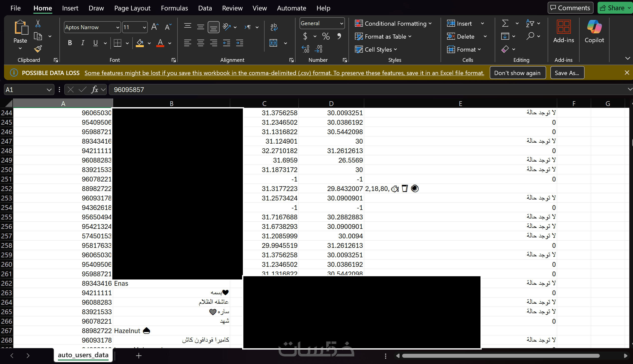
Task: Select the auto_users_data sheet tab
Action: 83,355
